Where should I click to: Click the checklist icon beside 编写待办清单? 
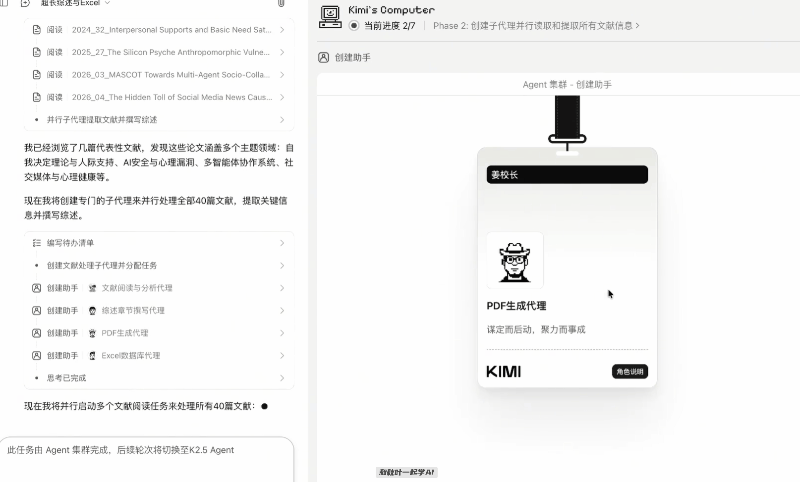click(37, 242)
